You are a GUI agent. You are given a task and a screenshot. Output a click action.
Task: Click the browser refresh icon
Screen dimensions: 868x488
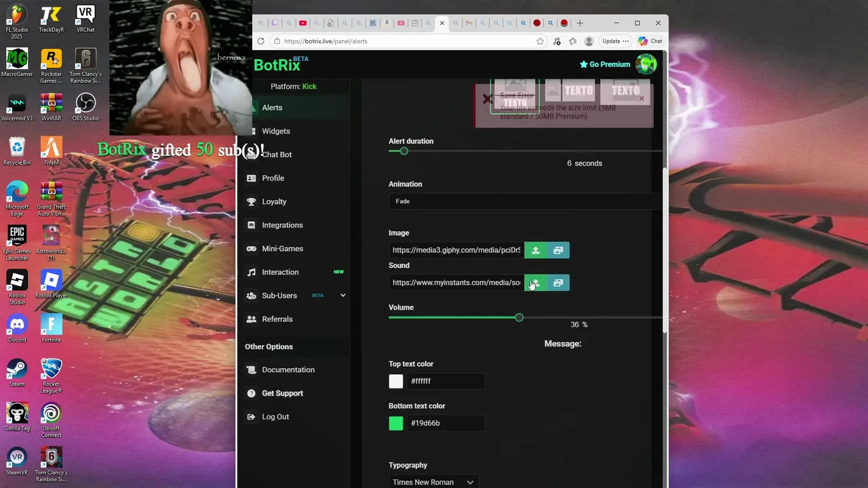[x=260, y=41]
